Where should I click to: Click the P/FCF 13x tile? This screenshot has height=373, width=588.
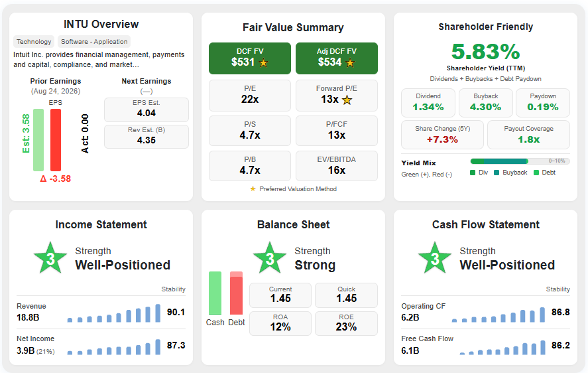coord(337,131)
